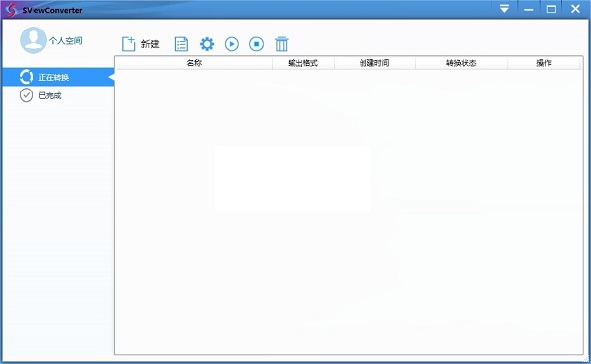Stop conversion with the stop icon

click(257, 44)
